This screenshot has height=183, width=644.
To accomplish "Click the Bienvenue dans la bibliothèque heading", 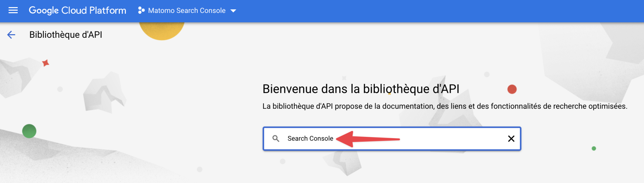I will tap(361, 89).
